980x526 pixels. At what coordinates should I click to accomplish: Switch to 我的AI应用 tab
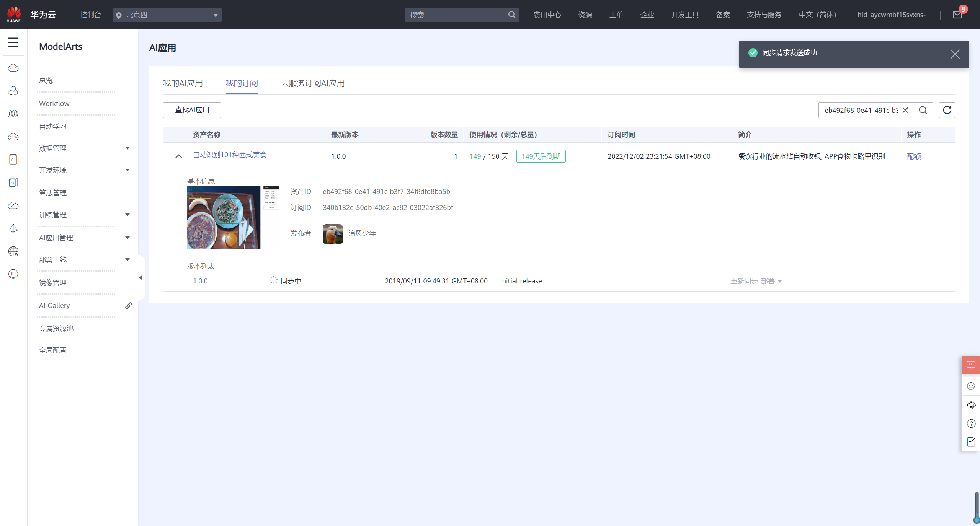[x=183, y=83]
